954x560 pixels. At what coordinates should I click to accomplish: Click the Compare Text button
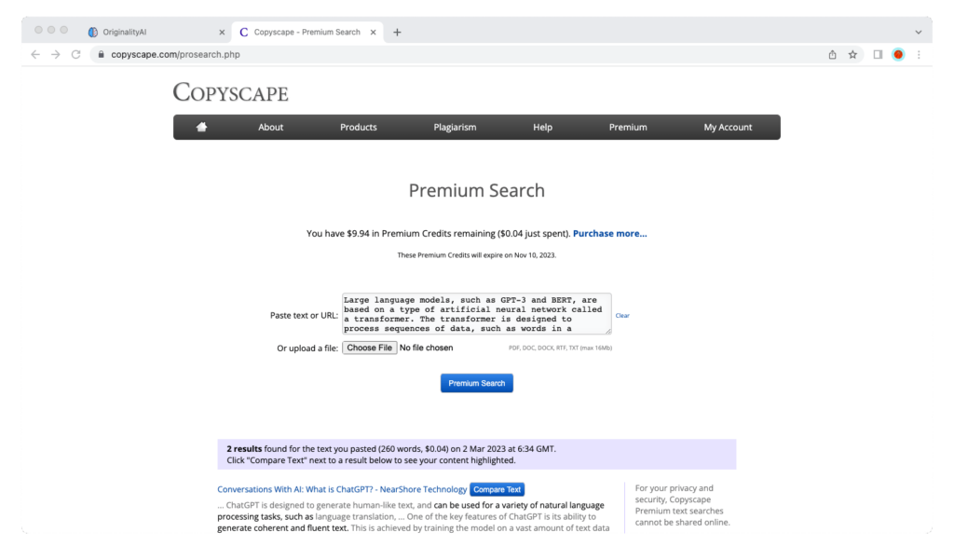497,489
